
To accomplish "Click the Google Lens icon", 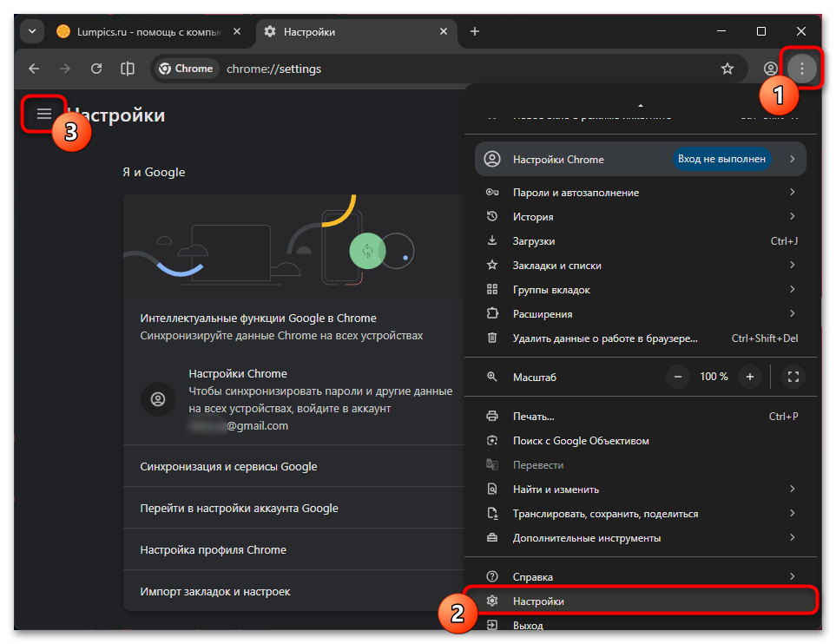I will pyautogui.click(x=492, y=440).
